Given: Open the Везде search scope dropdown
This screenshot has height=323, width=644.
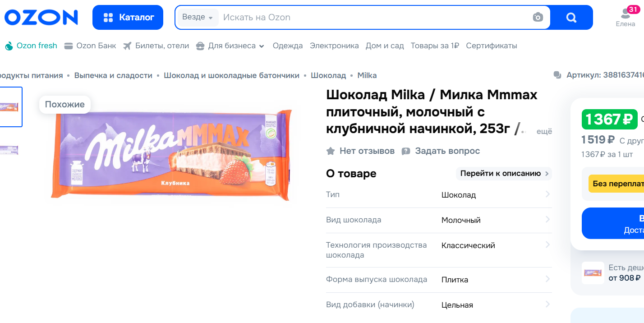Looking at the screenshot, I should click(x=198, y=18).
